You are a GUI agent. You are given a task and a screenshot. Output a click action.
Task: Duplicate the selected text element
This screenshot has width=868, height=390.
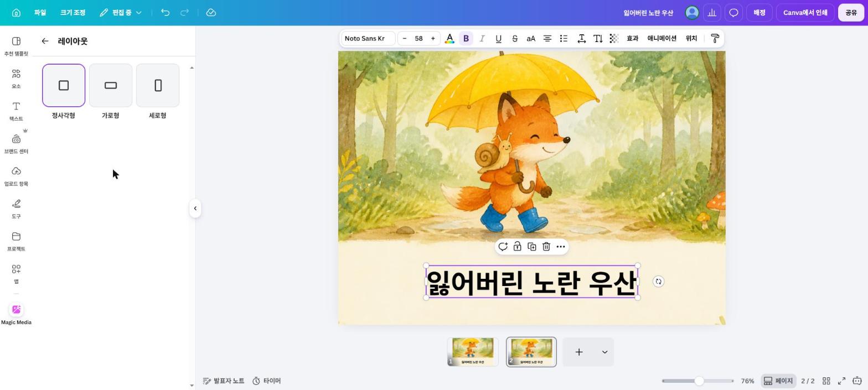coord(532,247)
